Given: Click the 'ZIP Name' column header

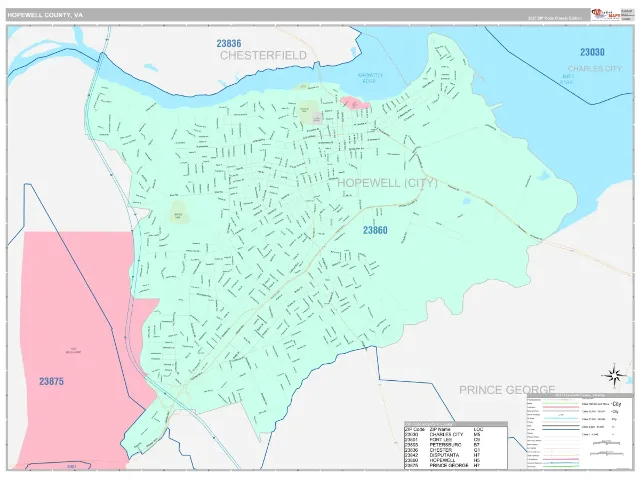Looking at the screenshot, I should click(440, 429).
